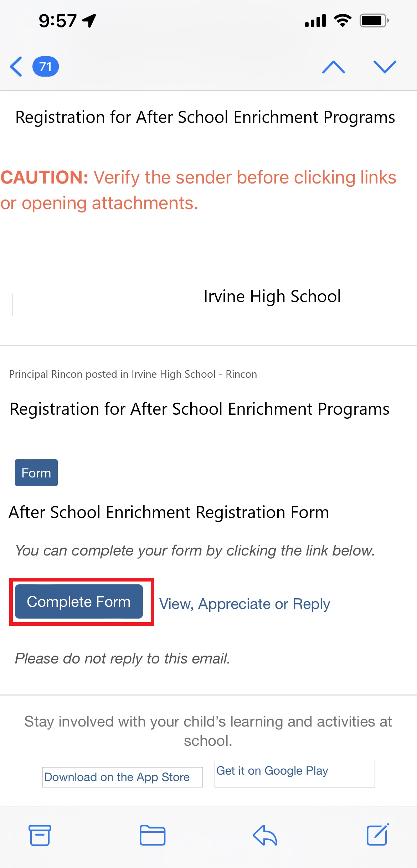417x868 pixels.
Task: Open the View, Appreciate or Reply link
Action: click(244, 604)
